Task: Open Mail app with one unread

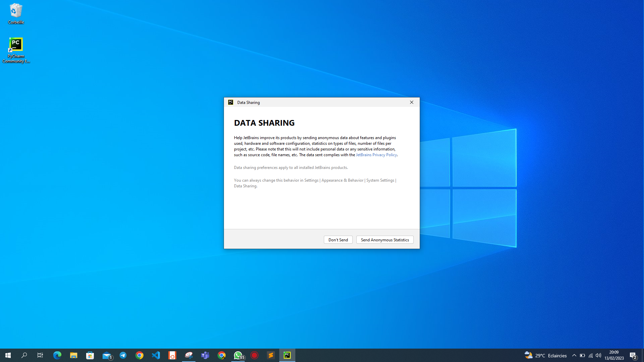Action: point(107,355)
